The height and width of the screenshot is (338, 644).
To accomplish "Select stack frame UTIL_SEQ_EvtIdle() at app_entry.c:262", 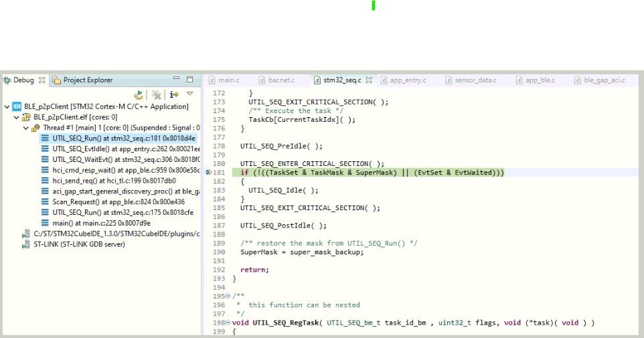I will click(x=126, y=149).
